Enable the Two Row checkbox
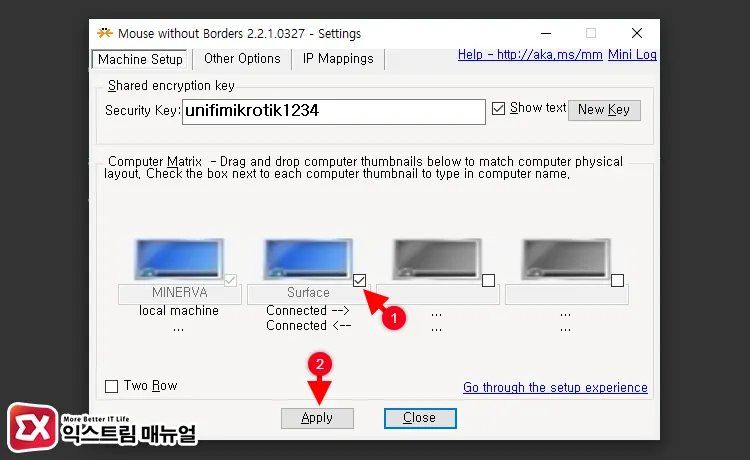The width and height of the screenshot is (750, 460). point(112,386)
